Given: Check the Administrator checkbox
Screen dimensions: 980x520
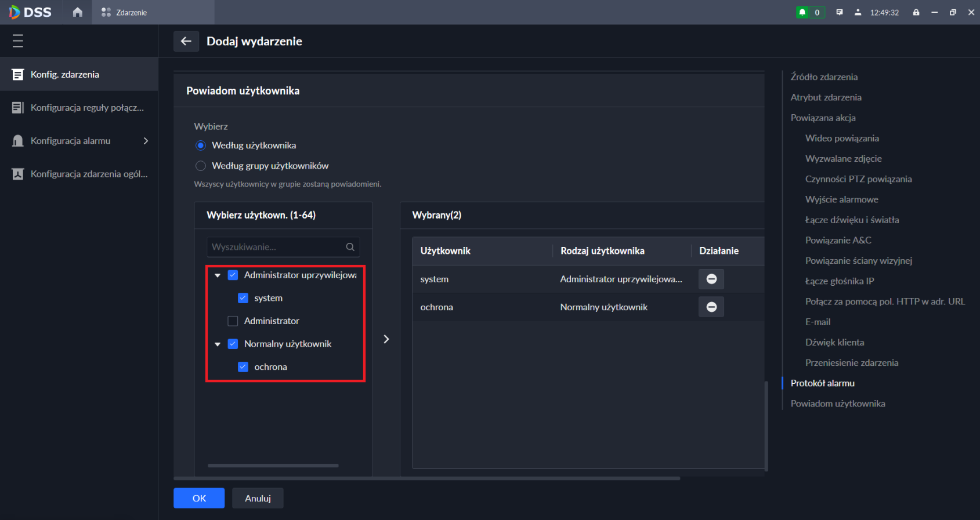Looking at the screenshot, I should pos(233,321).
